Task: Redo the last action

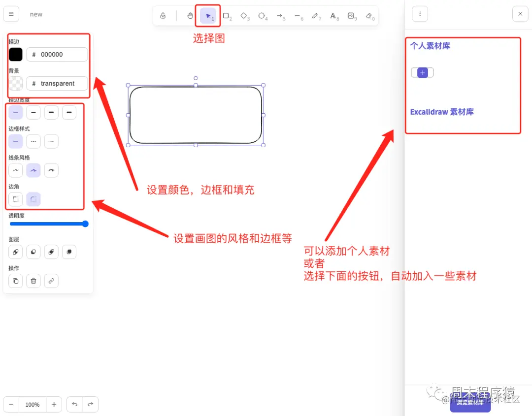Action: [x=90, y=405]
